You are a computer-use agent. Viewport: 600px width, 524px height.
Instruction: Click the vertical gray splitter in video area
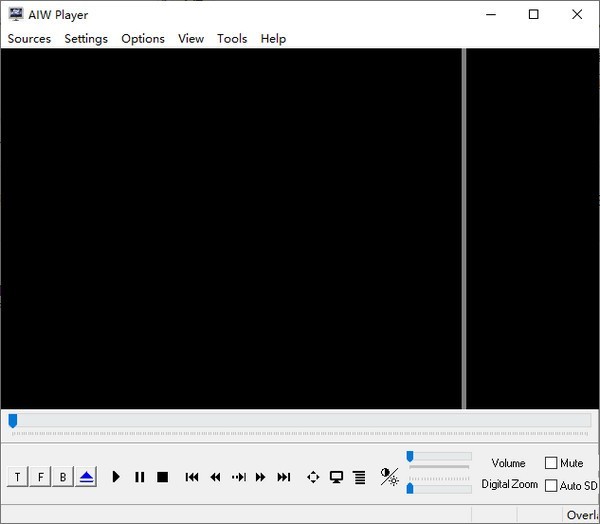(464, 229)
